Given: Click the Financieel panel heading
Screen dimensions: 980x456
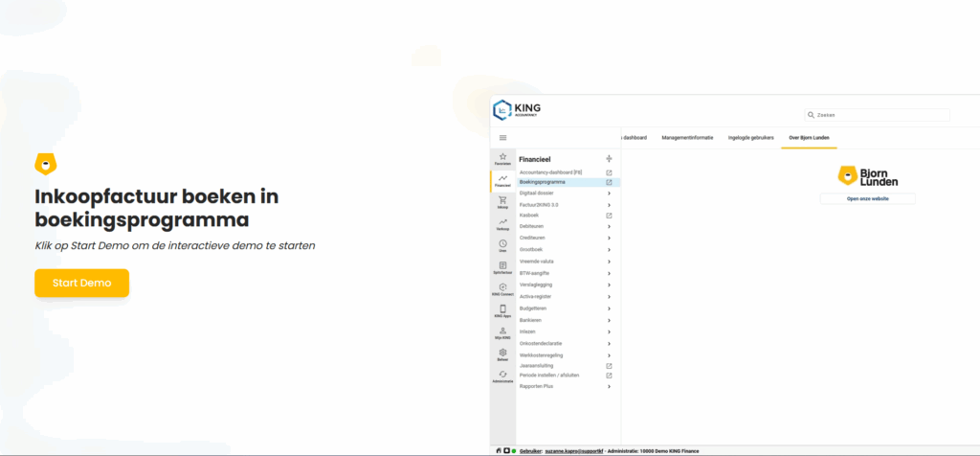Looking at the screenshot, I should coord(534,160).
